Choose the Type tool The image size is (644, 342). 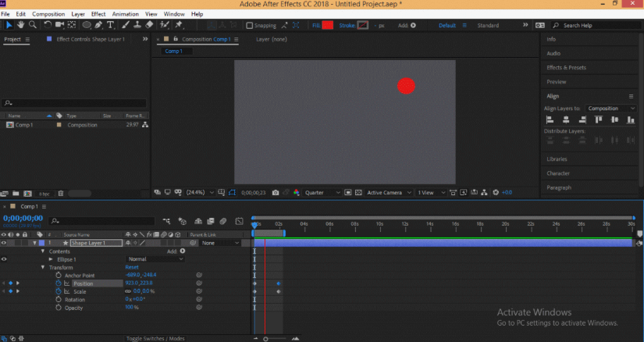pyautogui.click(x=111, y=25)
